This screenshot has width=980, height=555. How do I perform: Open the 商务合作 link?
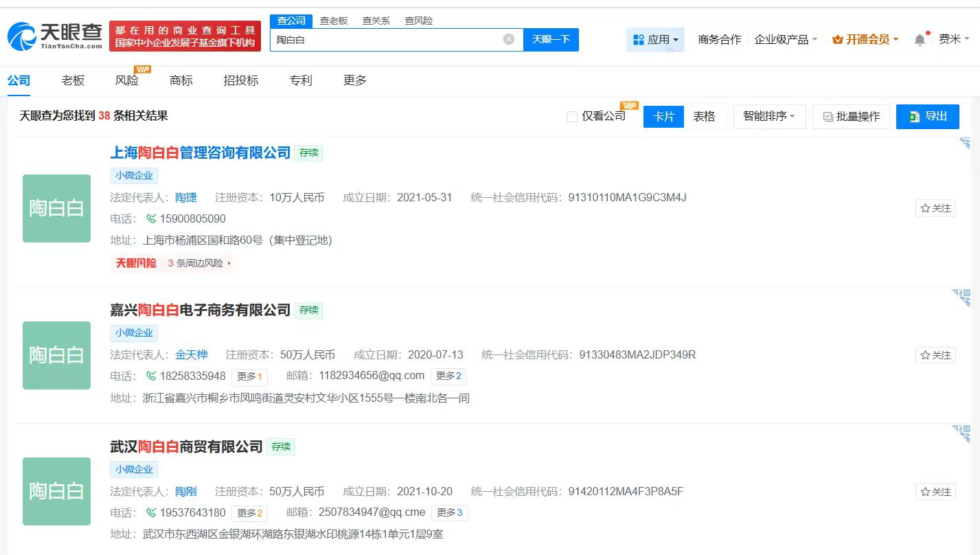click(x=720, y=40)
